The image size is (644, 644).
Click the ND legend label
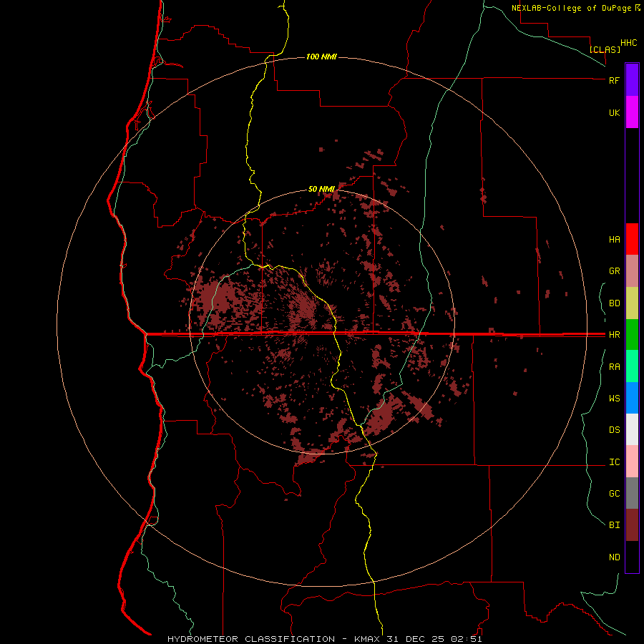pos(614,557)
